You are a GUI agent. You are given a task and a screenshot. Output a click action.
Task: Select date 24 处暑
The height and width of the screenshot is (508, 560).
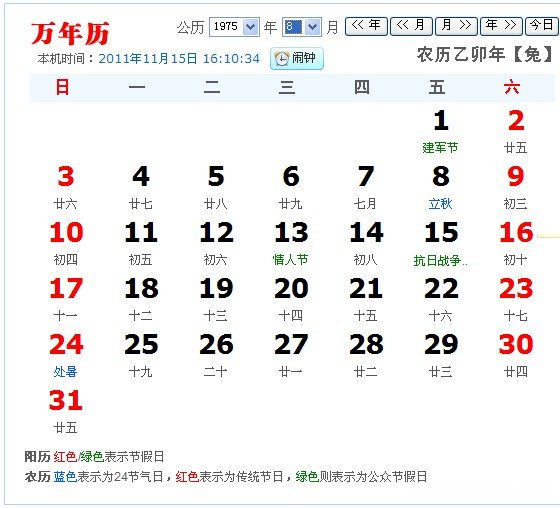tap(66, 355)
